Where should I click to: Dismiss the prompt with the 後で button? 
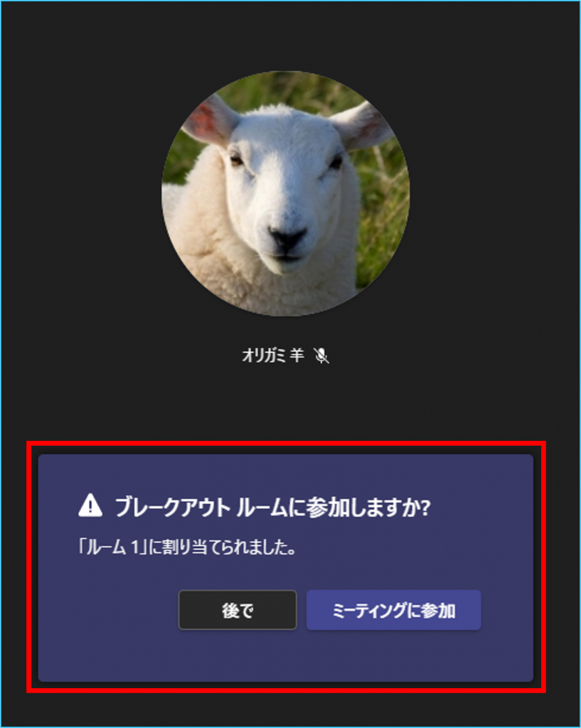[238, 610]
